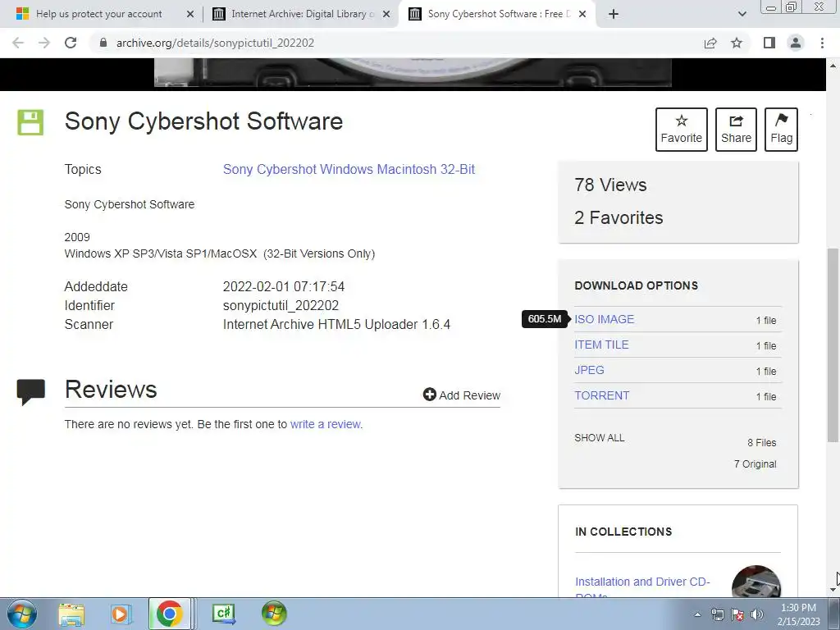This screenshot has height=630, width=840.
Task: Click Internet Archive HTML5 Uploader 1.6.4 text
Action: pos(336,325)
